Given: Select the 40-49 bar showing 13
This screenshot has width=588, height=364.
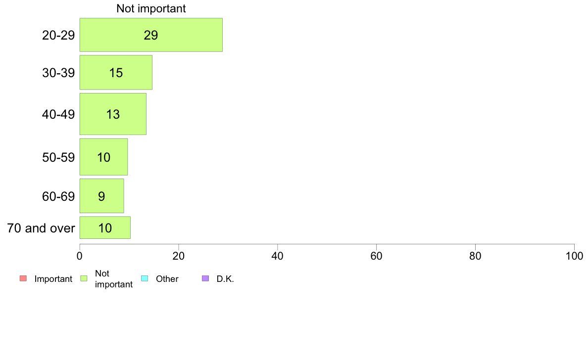Looking at the screenshot, I should tap(113, 114).
